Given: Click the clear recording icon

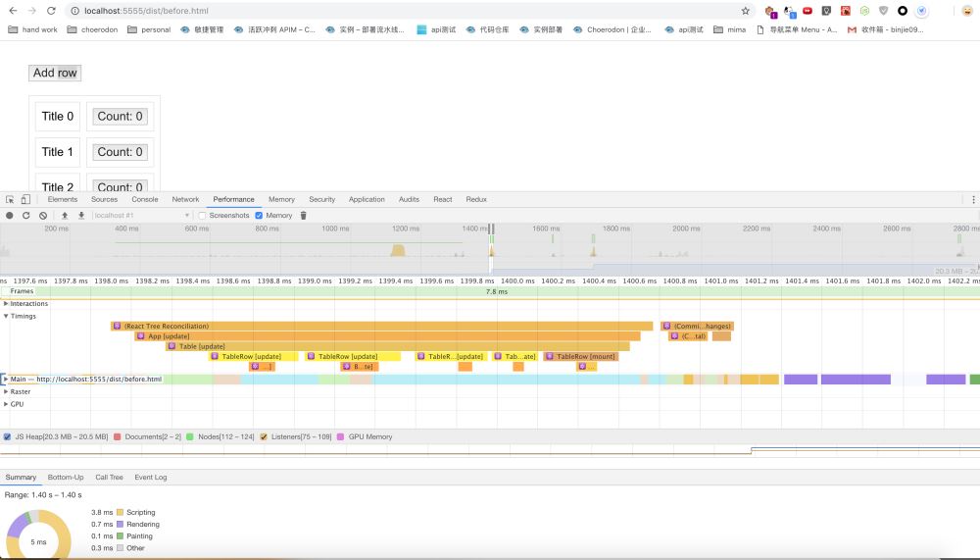Looking at the screenshot, I should tap(43, 215).
